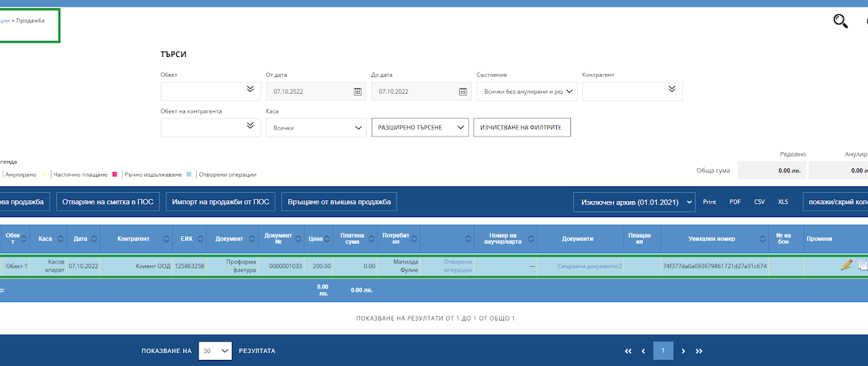This screenshot has height=366, width=868.
Task: Sort by Номер на ваучер/карта arrows
Action: pyautogui.click(x=532, y=239)
